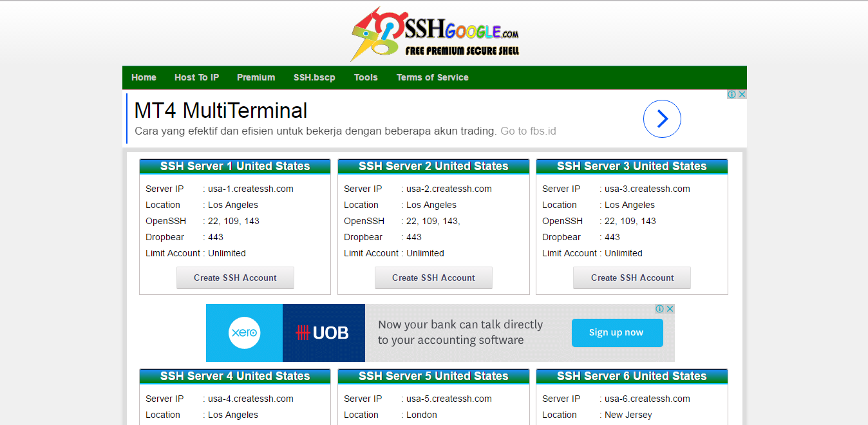Click the blue arrow circle in MT4 ad
This screenshot has height=425, width=868.
pyautogui.click(x=662, y=118)
